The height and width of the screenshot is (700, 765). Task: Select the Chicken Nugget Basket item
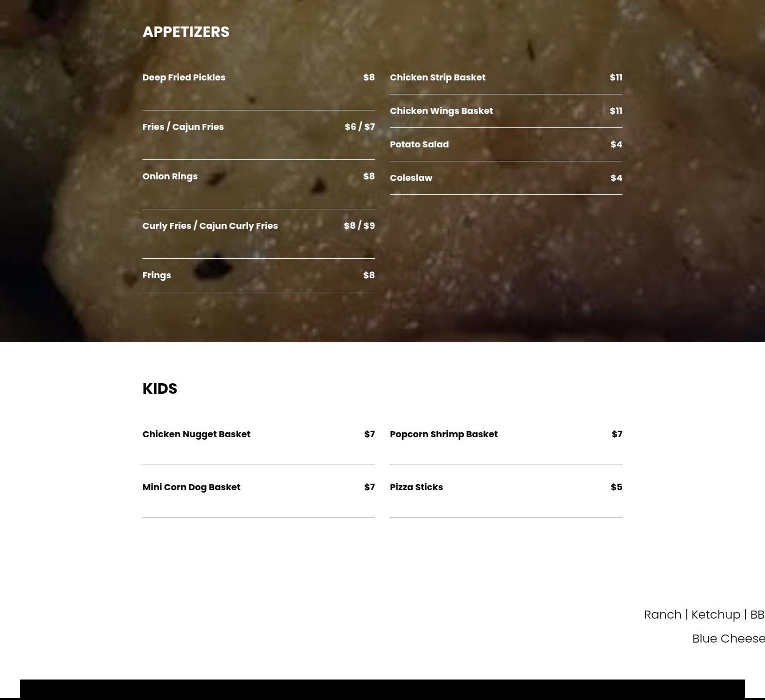tap(196, 434)
